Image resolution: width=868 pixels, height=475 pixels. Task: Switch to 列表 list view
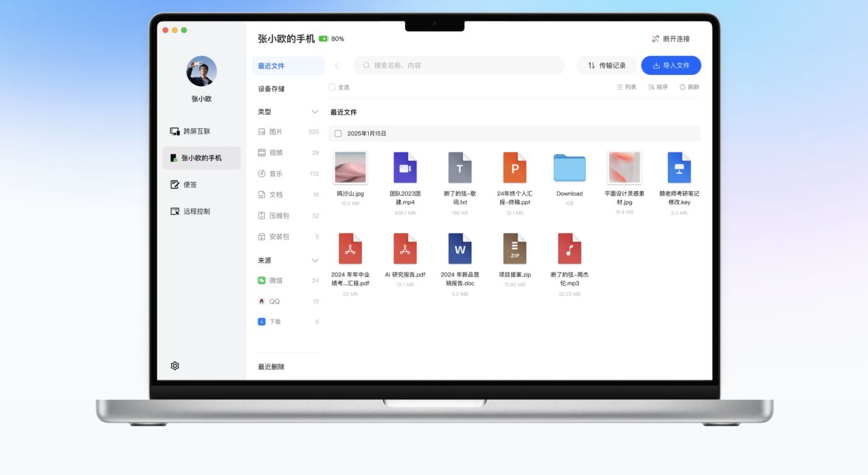click(x=626, y=87)
